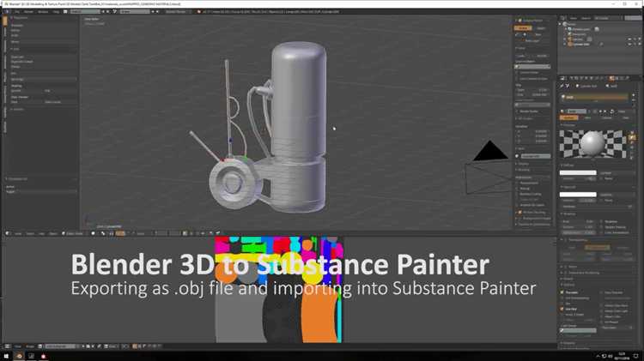Click the Scale tool button
The height and width of the screenshot is (361, 644).
[43, 35]
